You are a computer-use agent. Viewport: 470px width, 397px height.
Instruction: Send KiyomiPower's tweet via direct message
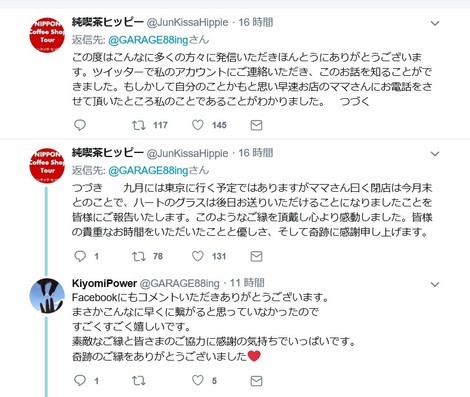(x=256, y=381)
